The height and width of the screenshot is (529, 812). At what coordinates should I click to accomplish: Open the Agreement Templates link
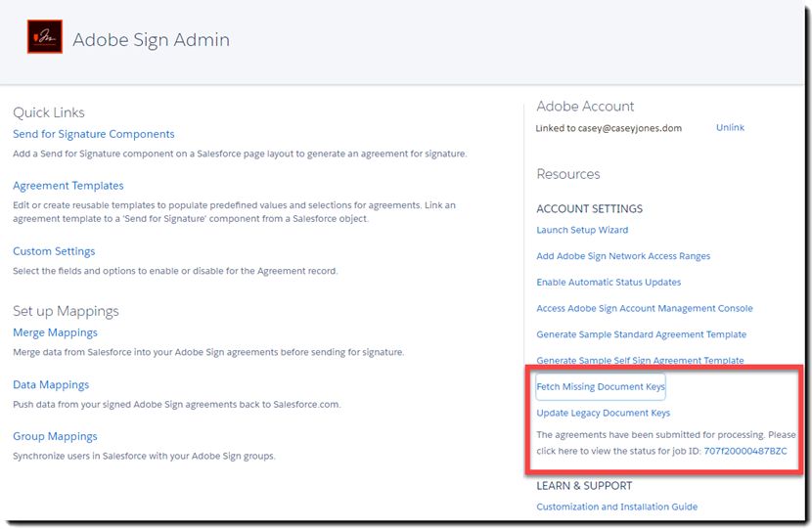68,186
